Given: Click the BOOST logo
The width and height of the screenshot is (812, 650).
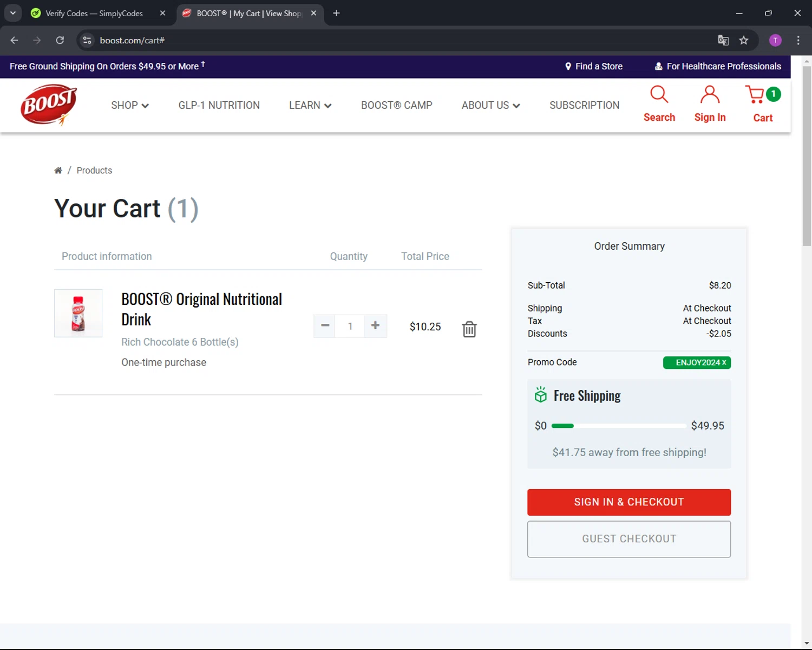Looking at the screenshot, I should [49, 105].
